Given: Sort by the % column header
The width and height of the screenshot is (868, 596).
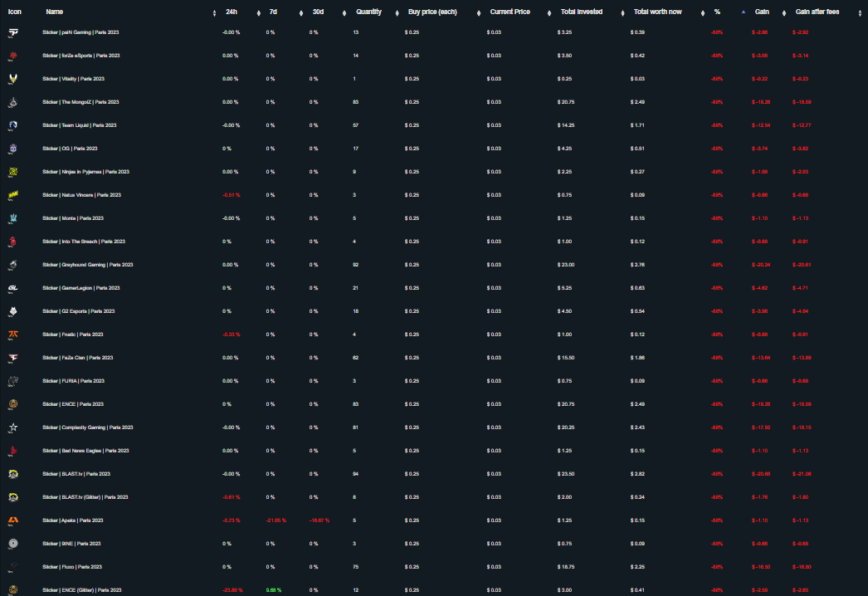Looking at the screenshot, I should [718, 12].
